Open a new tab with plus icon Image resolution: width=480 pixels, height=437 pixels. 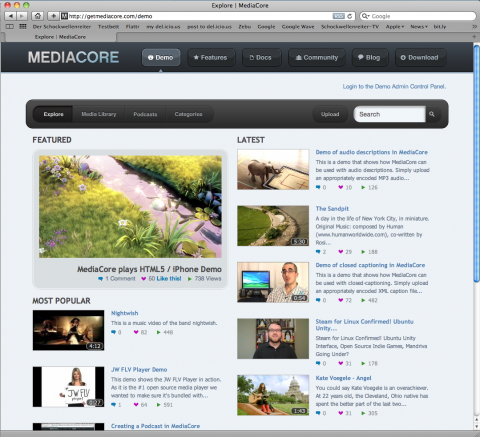pyautogui.click(x=474, y=37)
